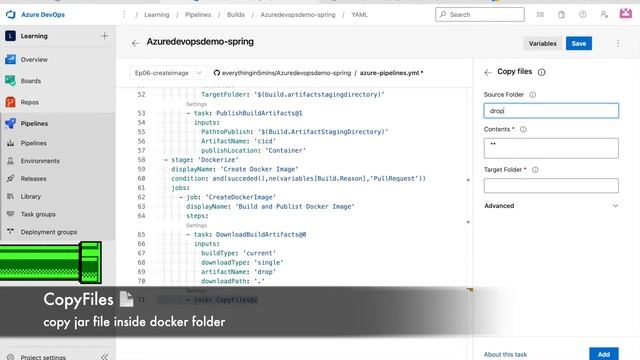Image resolution: width=640 pixels, height=360 pixels.
Task: Click the azure-pipelines.yml file name
Action: tap(389, 73)
